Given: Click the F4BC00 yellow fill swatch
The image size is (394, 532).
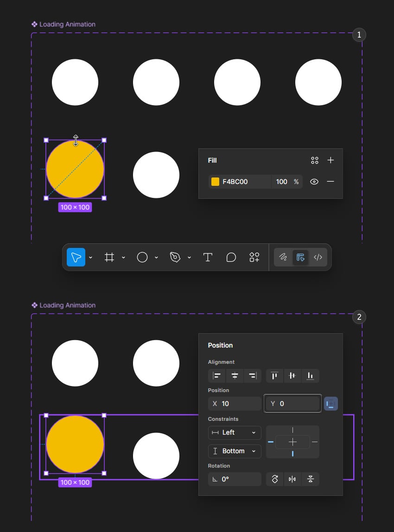Looking at the screenshot, I should [x=215, y=182].
